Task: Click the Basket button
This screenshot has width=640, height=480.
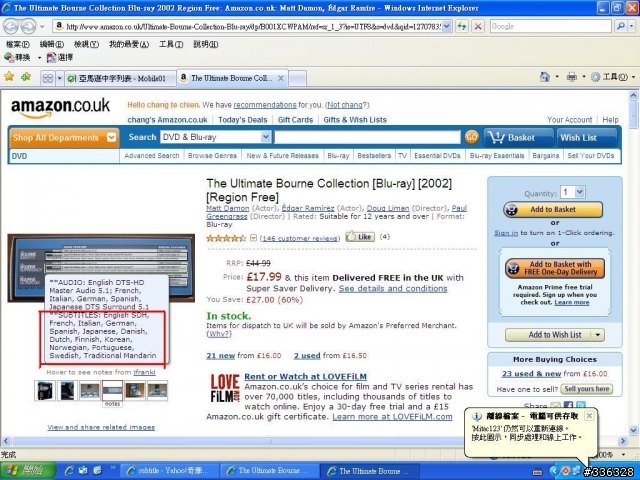Action: coord(518,138)
